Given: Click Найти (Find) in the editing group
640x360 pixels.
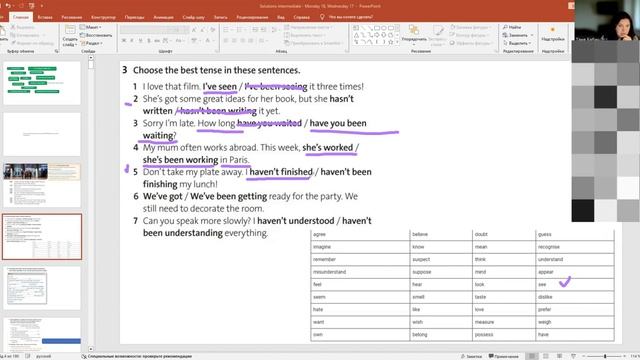Looking at the screenshot, I should [512, 27].
